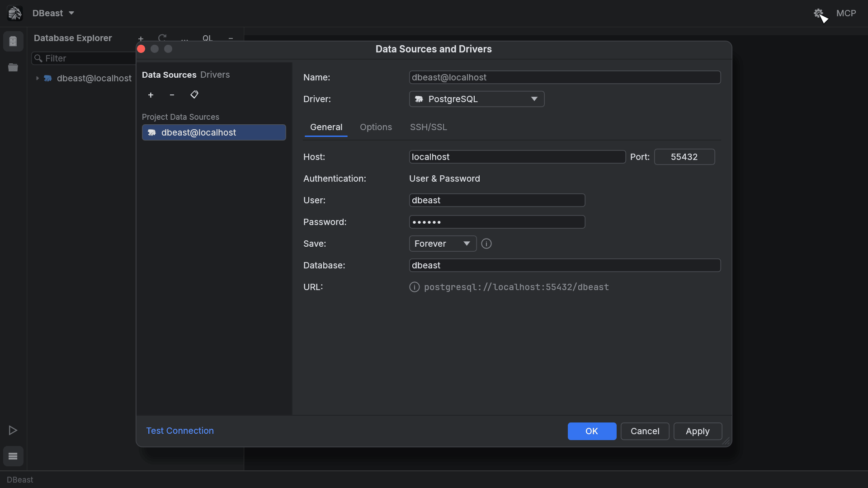Switch to the Drivers tab
Screen dimensions: 868x488
[215, 75]
